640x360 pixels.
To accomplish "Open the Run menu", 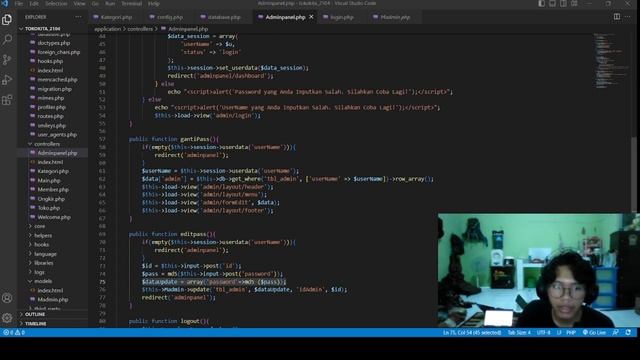I will coord(110,4).
